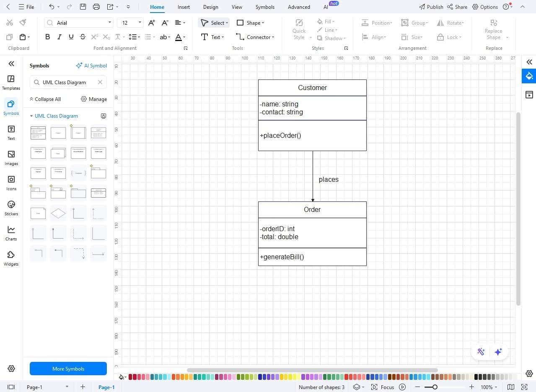Toggle Superscript formatting
Image resolution: width=536 pixels, height=392 pixels.
(95, 37)
